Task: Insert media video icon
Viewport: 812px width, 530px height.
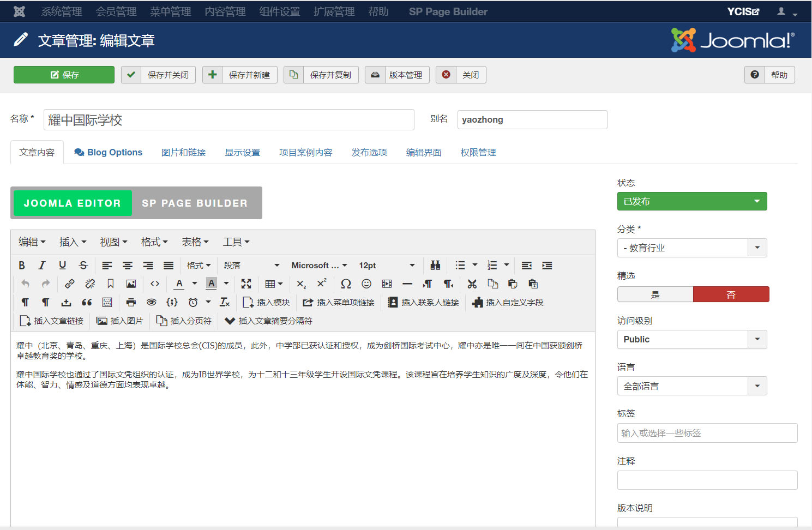Action: pos(387,284)
